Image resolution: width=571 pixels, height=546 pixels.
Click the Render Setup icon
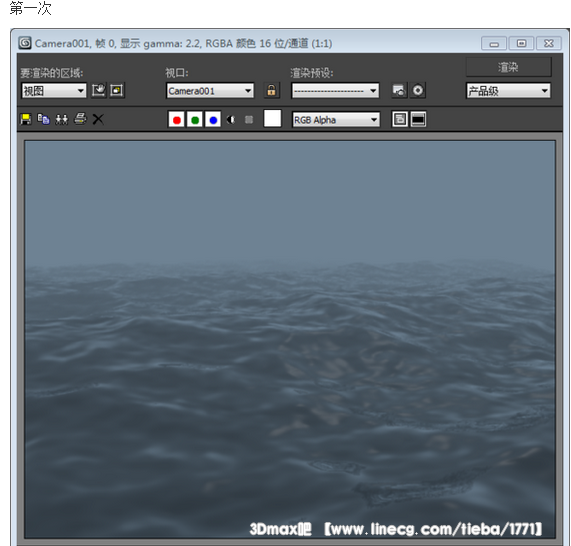[x=399, y=90]
